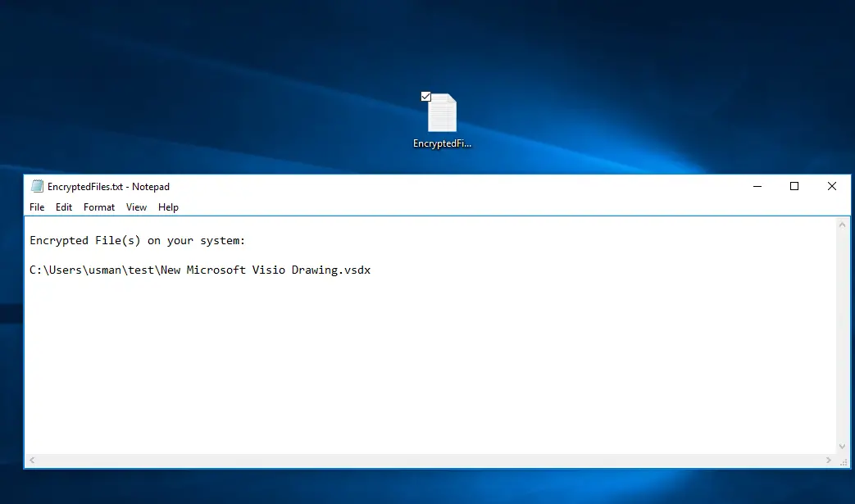855x504 pixels.
Task: Uncheck the checkbox on EncryptedFi... desktop icon
Action: point(426,97)
